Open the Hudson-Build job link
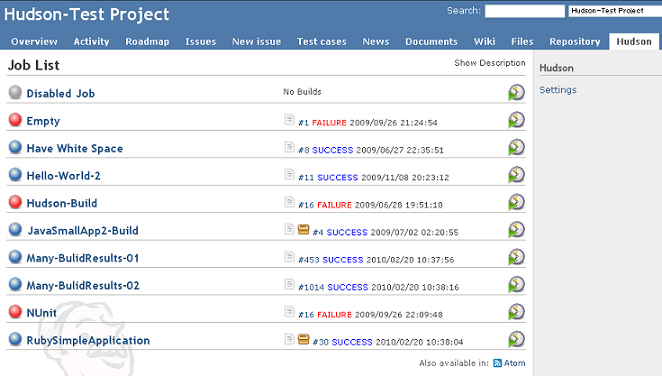 click(x=62, y=203)
